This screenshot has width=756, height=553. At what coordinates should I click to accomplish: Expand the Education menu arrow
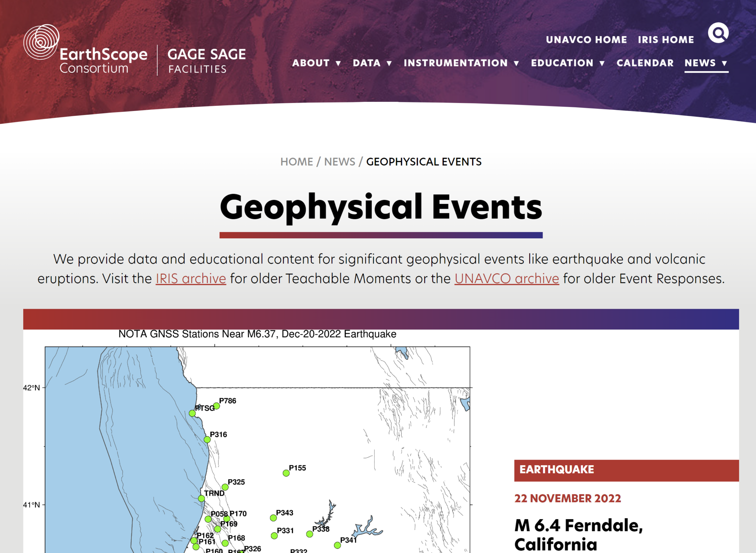click(x=602, y=63)
